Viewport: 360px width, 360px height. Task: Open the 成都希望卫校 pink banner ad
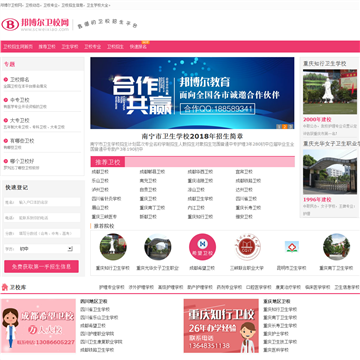[x=38, y=326]
